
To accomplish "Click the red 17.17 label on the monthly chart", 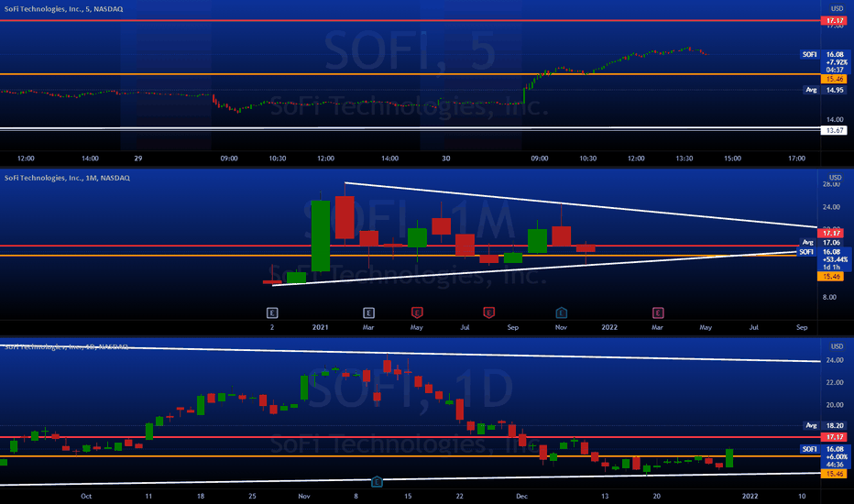I will click(831, 233).
